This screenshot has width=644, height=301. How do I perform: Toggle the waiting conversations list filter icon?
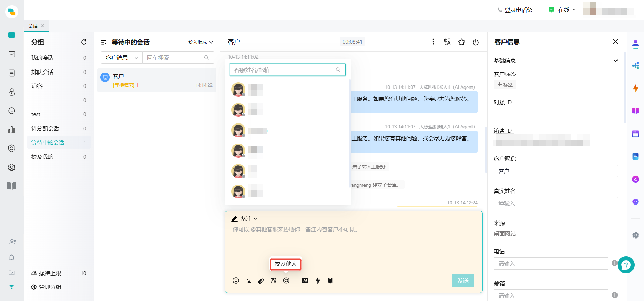coord(104,42)
